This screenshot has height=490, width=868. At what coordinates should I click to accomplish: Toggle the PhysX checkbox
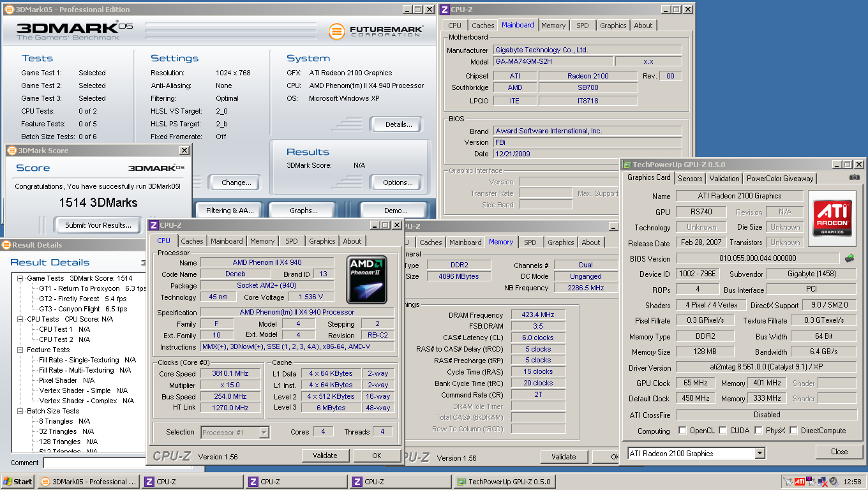click(x=759, y=431)
